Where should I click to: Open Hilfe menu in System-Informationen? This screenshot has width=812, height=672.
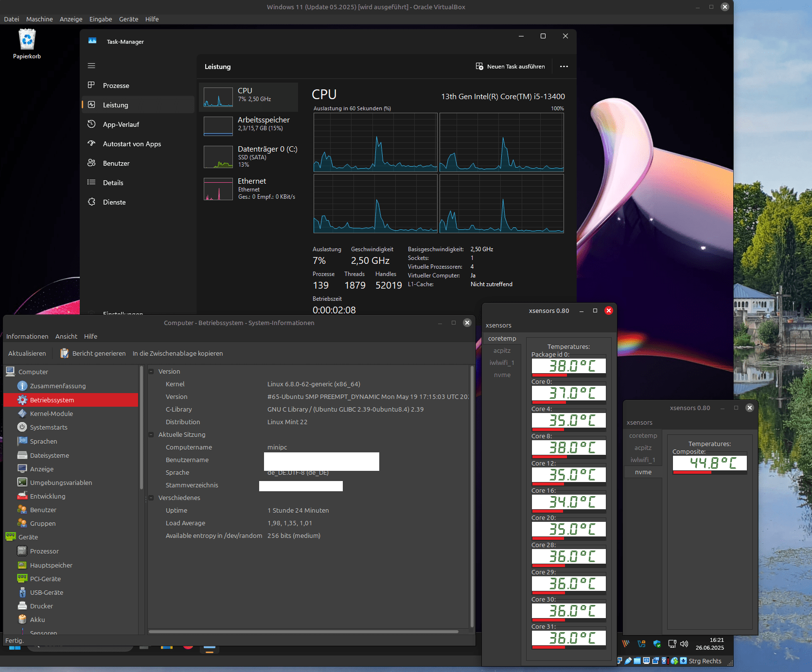point(90,336)
